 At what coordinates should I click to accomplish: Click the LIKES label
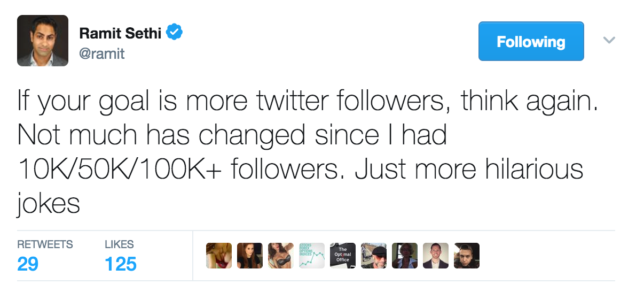point(119,244)
